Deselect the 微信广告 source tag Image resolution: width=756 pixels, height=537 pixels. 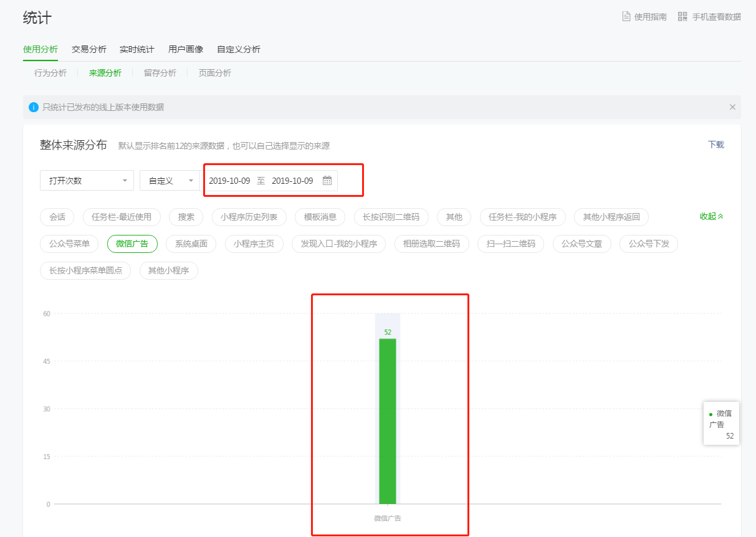[132, 244]
